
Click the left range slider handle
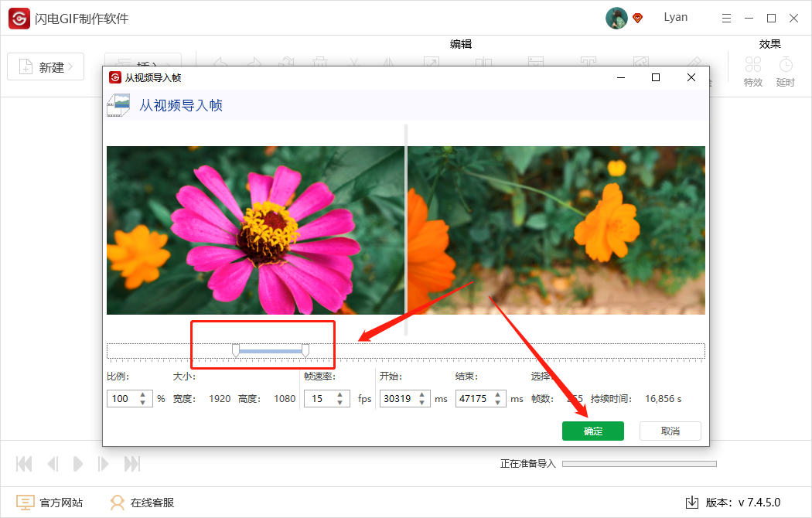(x=236, y=351)
